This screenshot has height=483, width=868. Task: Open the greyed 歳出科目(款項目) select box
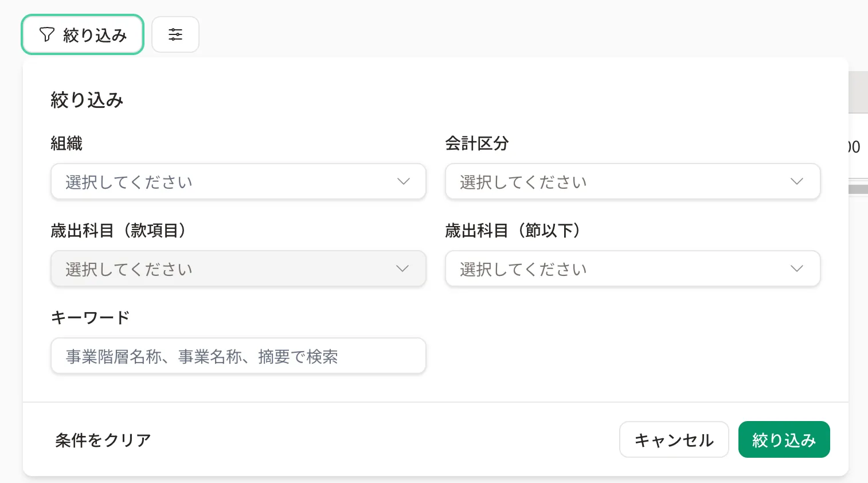point(238,268)
